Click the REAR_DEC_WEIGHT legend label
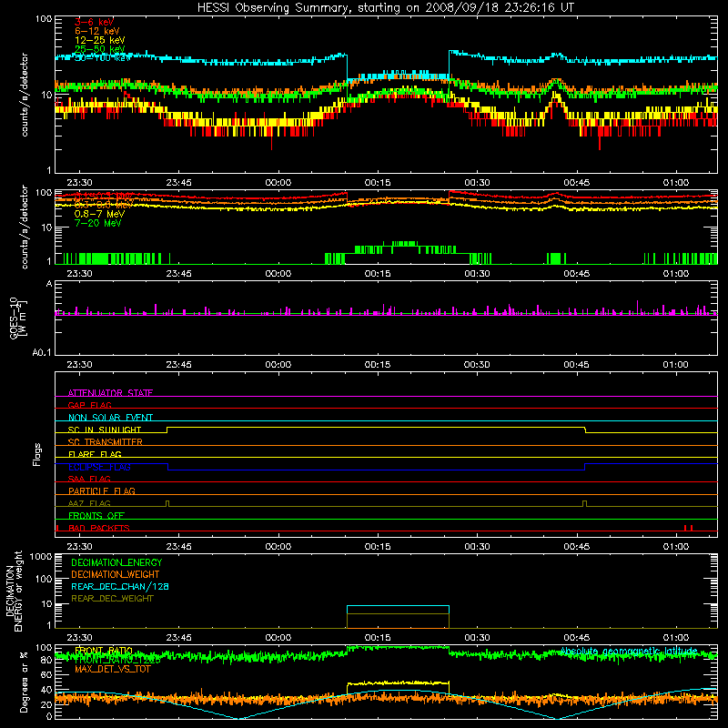 point(112,599)
